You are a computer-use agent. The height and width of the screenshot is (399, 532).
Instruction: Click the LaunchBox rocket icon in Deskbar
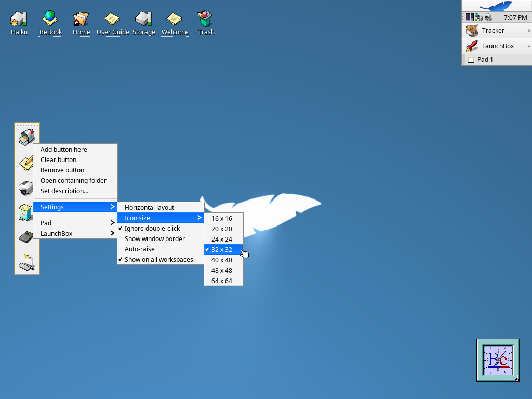(472, 46)
